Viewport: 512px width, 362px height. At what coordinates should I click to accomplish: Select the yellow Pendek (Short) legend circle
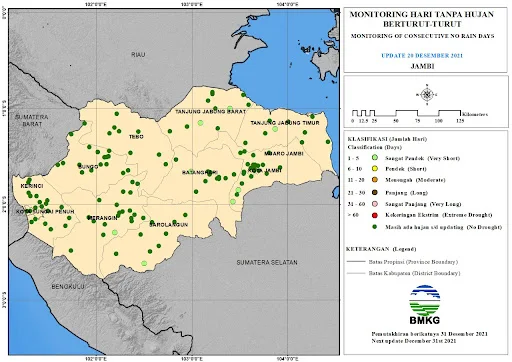[375, 169]
